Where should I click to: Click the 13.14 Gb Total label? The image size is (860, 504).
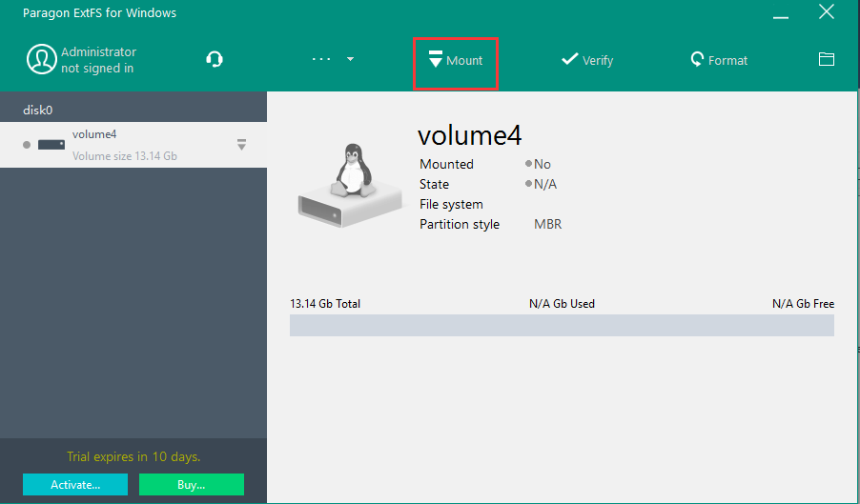coord(325,304)
